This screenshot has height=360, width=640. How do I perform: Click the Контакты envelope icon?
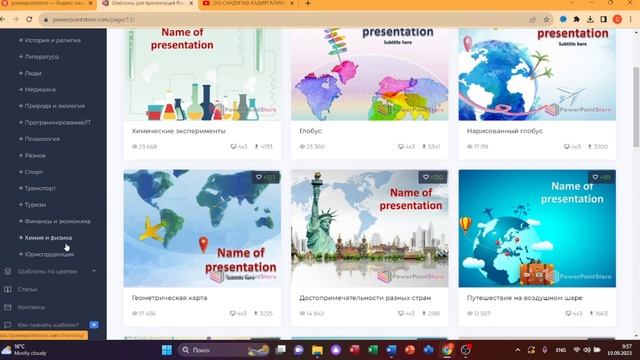coord(8,307)
